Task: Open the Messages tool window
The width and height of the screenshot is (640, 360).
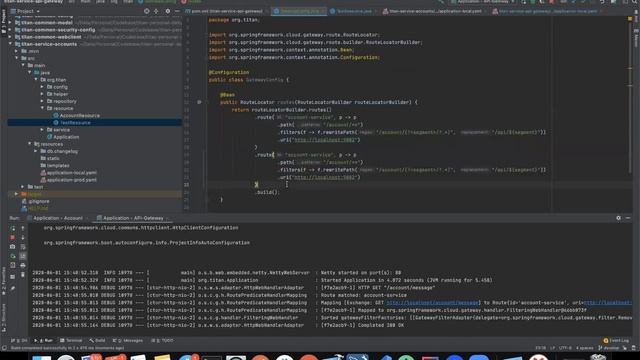Action: pos(128,340)
